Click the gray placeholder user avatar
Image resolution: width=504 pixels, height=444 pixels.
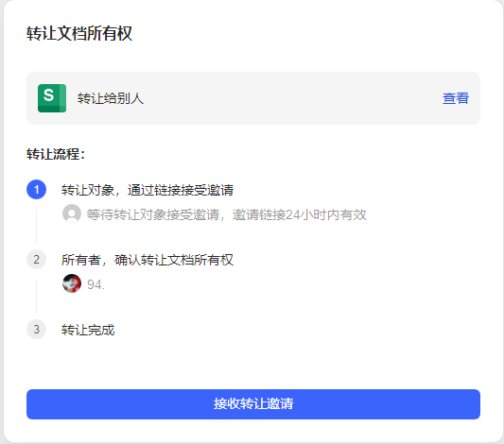click(x=72, y=213)
